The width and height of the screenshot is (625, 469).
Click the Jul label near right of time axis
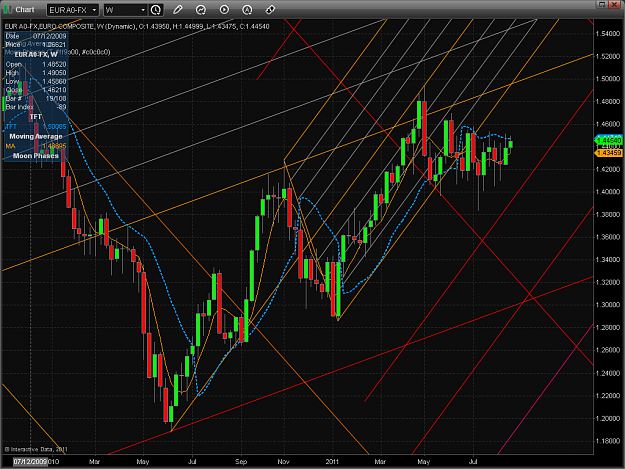pyautogui.click(x=473, y=461)
